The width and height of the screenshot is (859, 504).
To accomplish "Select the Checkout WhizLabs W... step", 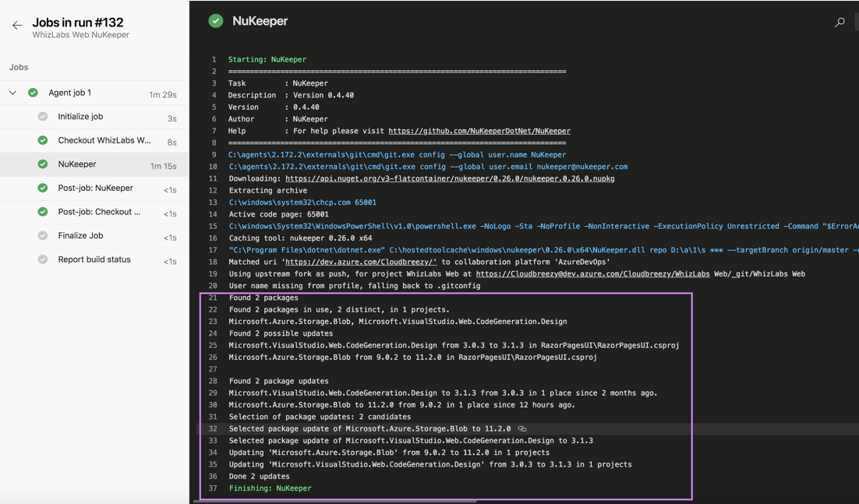I will [94, 141].
